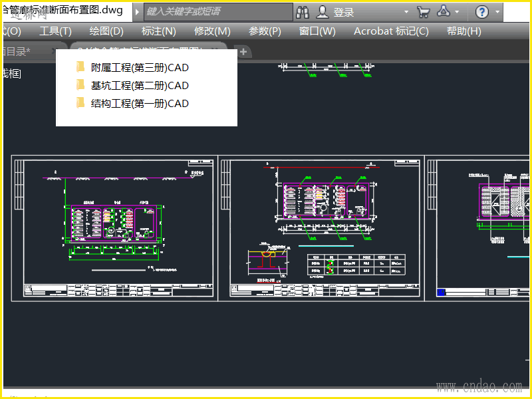Open the 窗口(W) menu
The height and width of the screenshot is (399, 532).
317,31
